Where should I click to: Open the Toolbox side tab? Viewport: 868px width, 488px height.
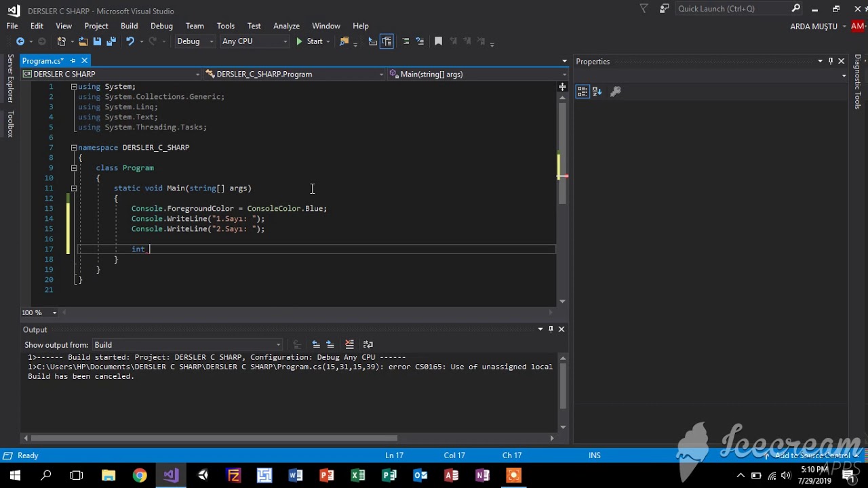[10, 124]
